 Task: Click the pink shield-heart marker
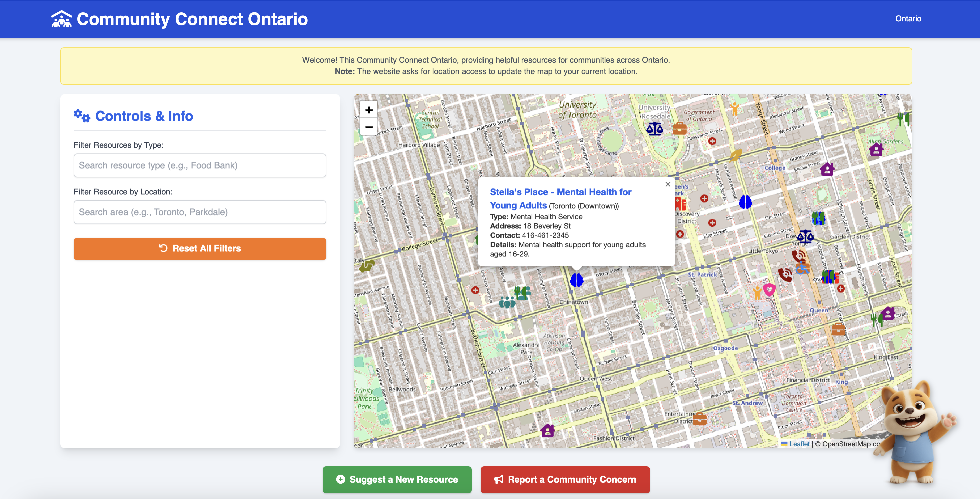(769, 290)
